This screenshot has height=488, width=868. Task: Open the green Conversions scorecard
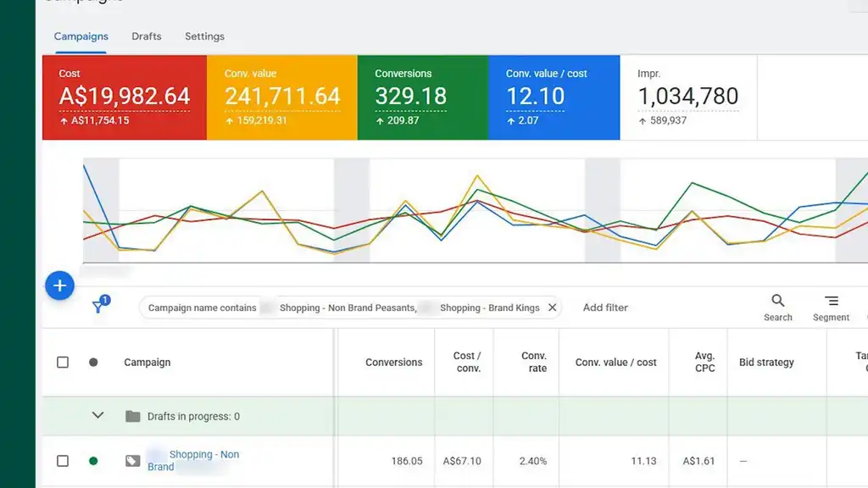pos(423,97)
